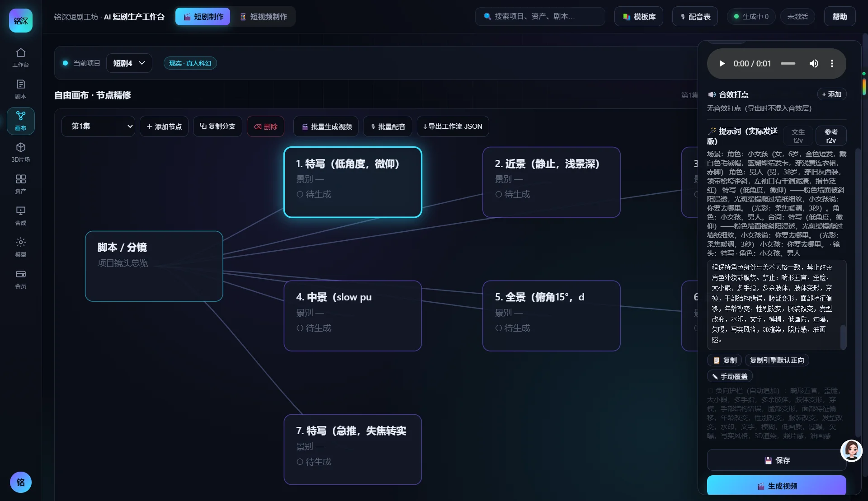The height and width of the screenshot is (501, 868).
Task: Open the 3D片场 cube icon
Action: pos(21,152)
